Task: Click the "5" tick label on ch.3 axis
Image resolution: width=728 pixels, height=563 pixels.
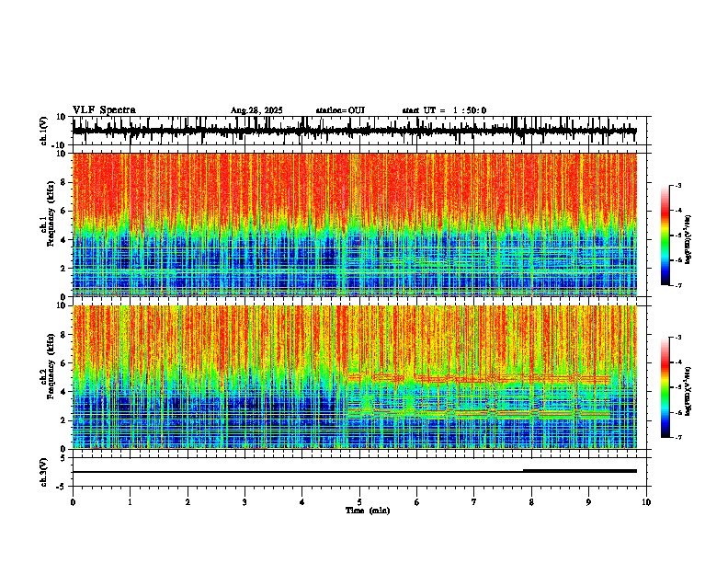Action: click(63, 458)
